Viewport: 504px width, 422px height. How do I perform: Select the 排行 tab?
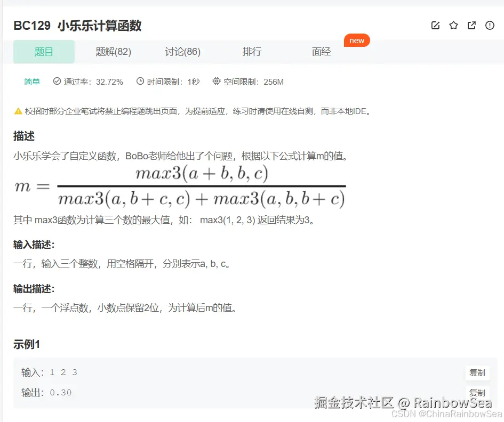(252, 52)
